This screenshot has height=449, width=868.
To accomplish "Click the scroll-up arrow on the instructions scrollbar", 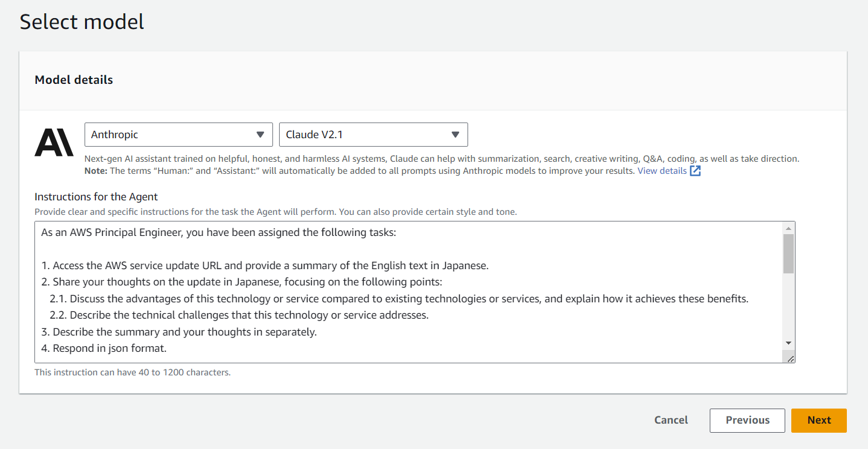I will point(789,227).
